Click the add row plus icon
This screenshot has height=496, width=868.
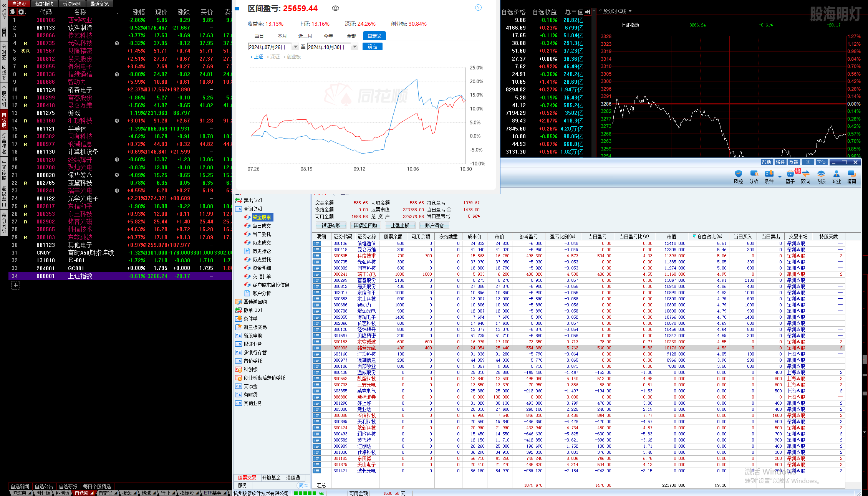16,285
